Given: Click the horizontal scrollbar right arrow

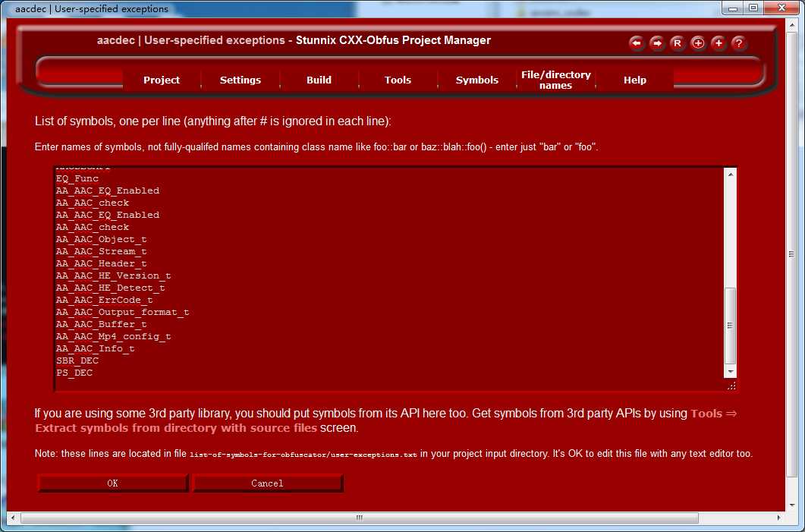Looking at the screenshot, I should [778, 518].
